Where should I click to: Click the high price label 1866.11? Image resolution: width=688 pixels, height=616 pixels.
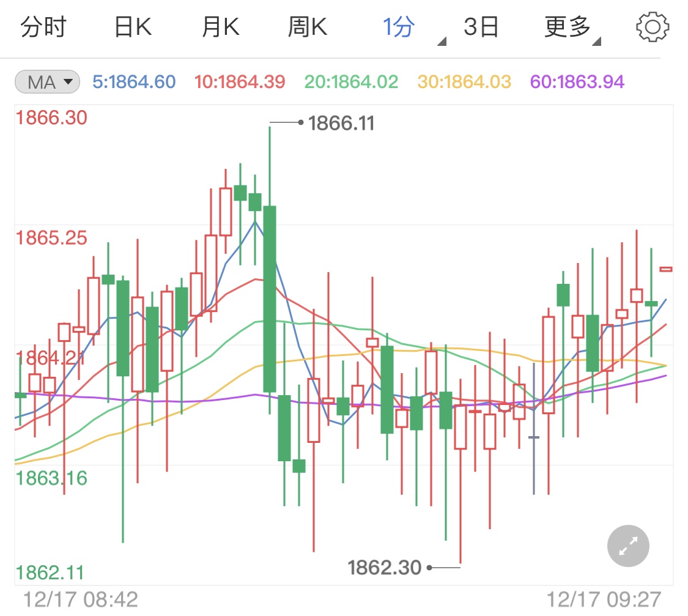click(x=341, y=124)
